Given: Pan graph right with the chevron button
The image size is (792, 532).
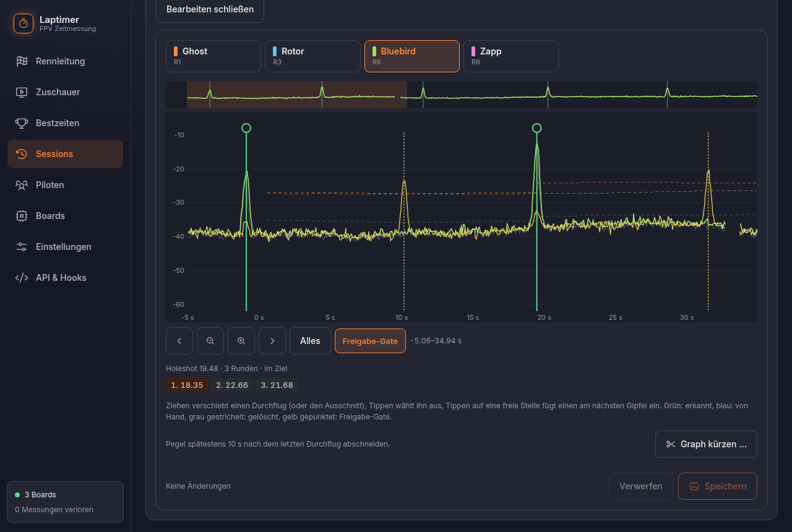Looking at the screenshot, I should click(x=272, y=341).
